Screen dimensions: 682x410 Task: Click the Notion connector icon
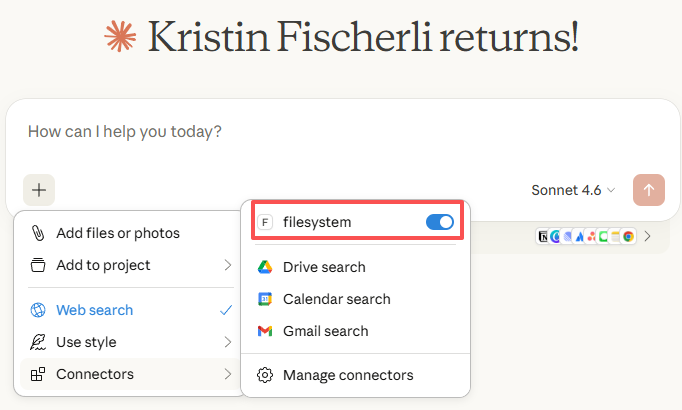pyautogui.click(x=543, y=237)
